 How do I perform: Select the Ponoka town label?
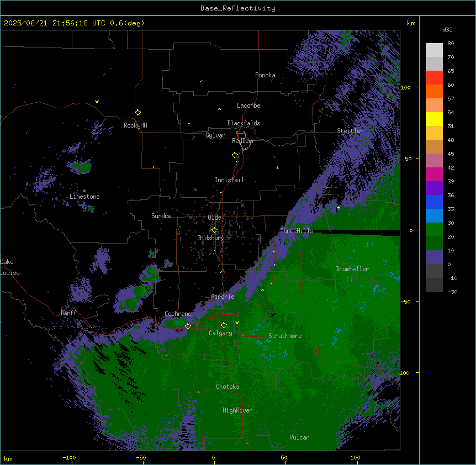[x=265, y=75]
